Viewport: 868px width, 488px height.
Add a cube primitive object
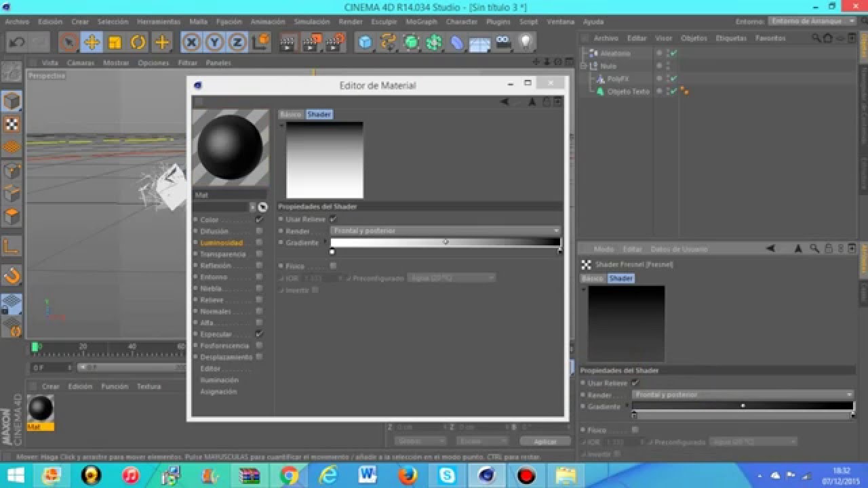365,43
